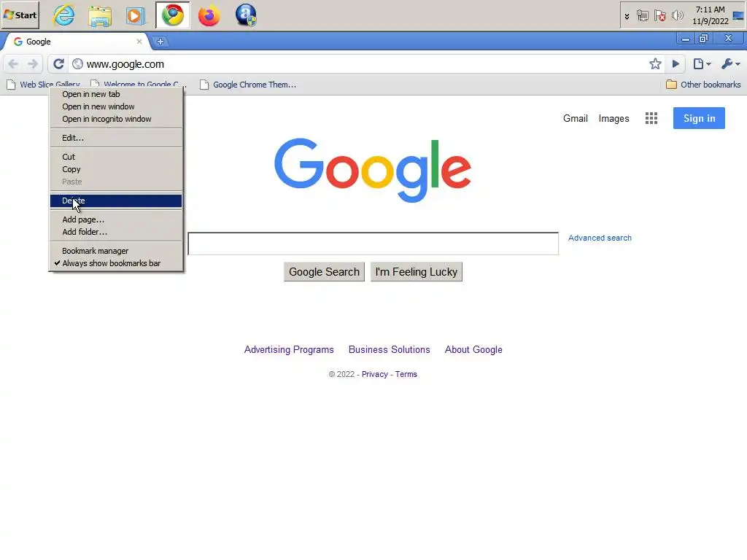Focus the Google search box
This screenshot has height=560, width=747.
(x=373, y=244)
